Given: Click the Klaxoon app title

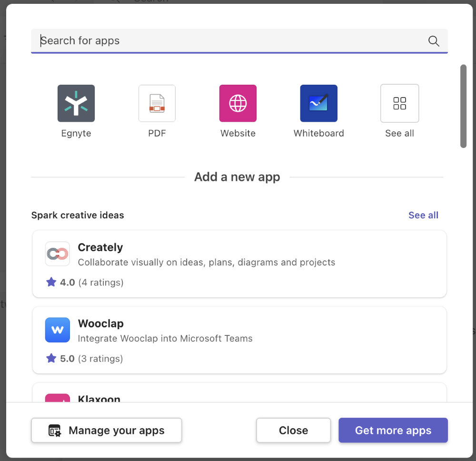Looking at the screenshot, I should tap(99, 398).
